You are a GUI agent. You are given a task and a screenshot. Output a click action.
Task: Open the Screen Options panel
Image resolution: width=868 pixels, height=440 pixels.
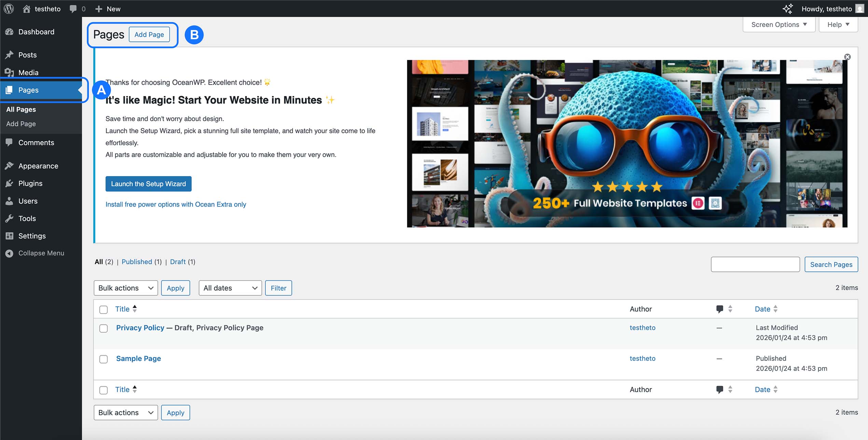pyautogui.click(x=779, y=24)
